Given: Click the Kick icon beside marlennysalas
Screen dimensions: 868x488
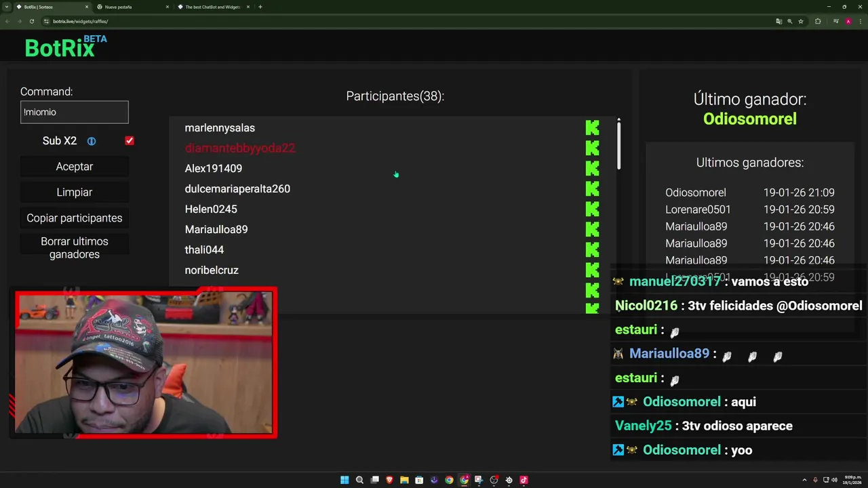Looking at the screenshot, I should click(592, 127).
